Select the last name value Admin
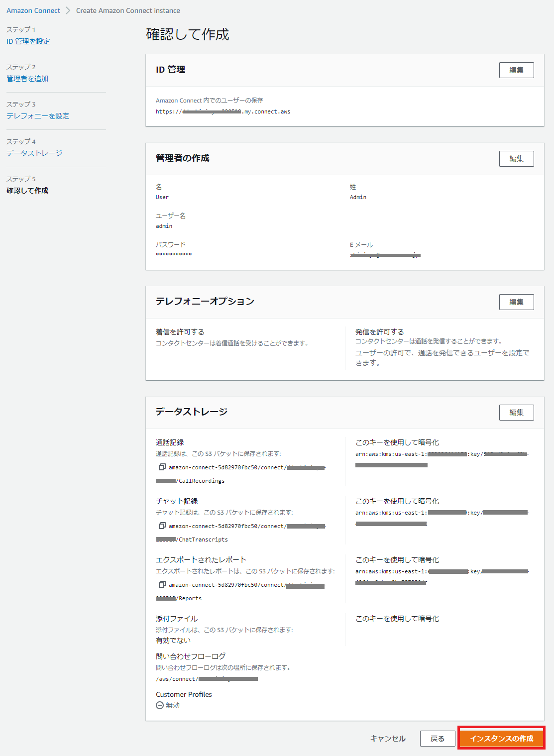This screenshot has width=554, height=756. [358, 197]
